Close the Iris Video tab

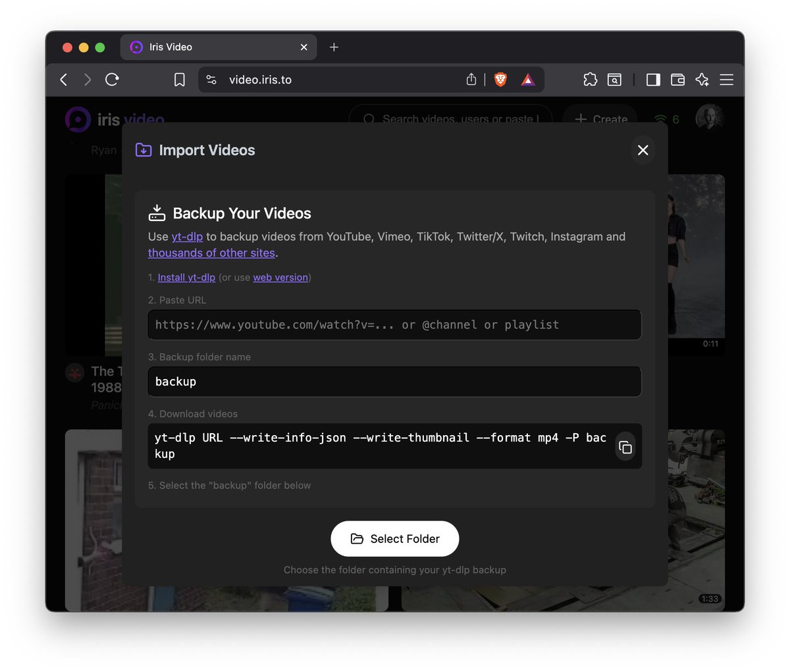pos(303,47)
